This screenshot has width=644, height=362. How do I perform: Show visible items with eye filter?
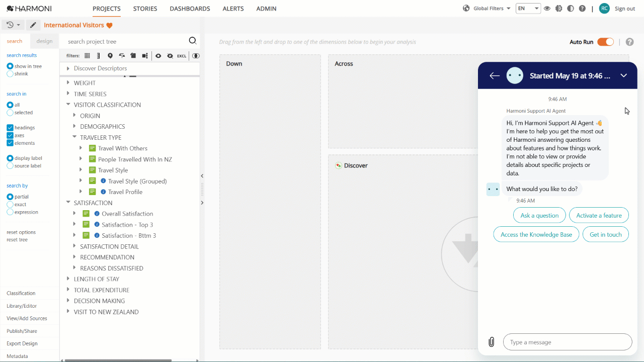click(158, 56)
